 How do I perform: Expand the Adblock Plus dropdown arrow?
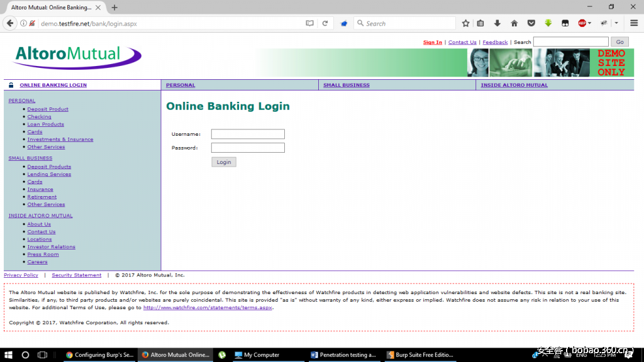coord(590,23)
